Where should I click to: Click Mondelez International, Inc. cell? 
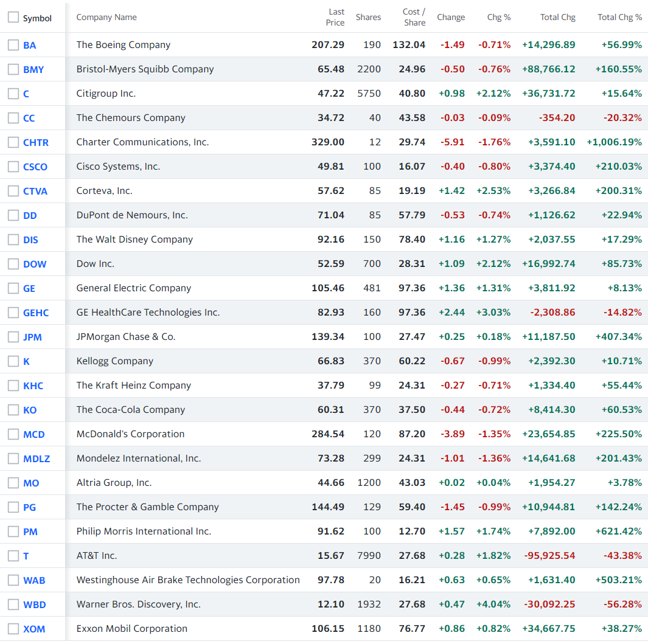[139, 459]
